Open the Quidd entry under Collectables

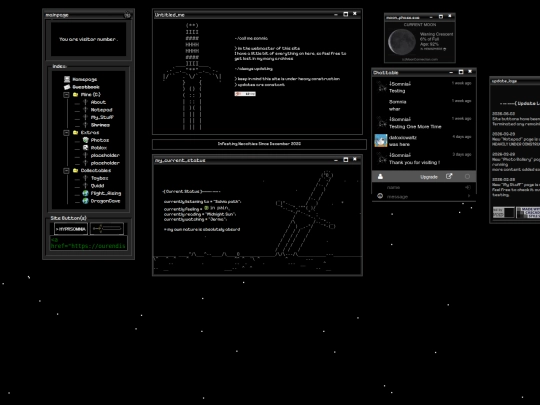tap(97, 186)
